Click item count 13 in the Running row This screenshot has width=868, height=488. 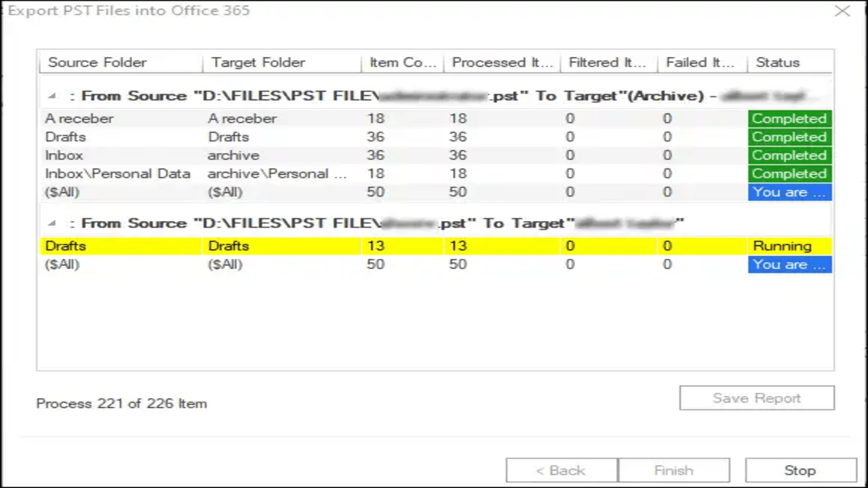click(x=376, y=246)
